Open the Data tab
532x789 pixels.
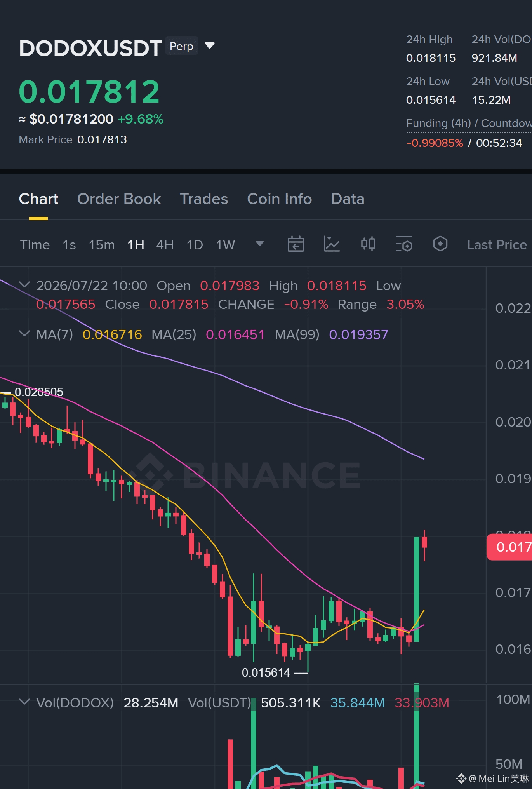tap(348, 199)
